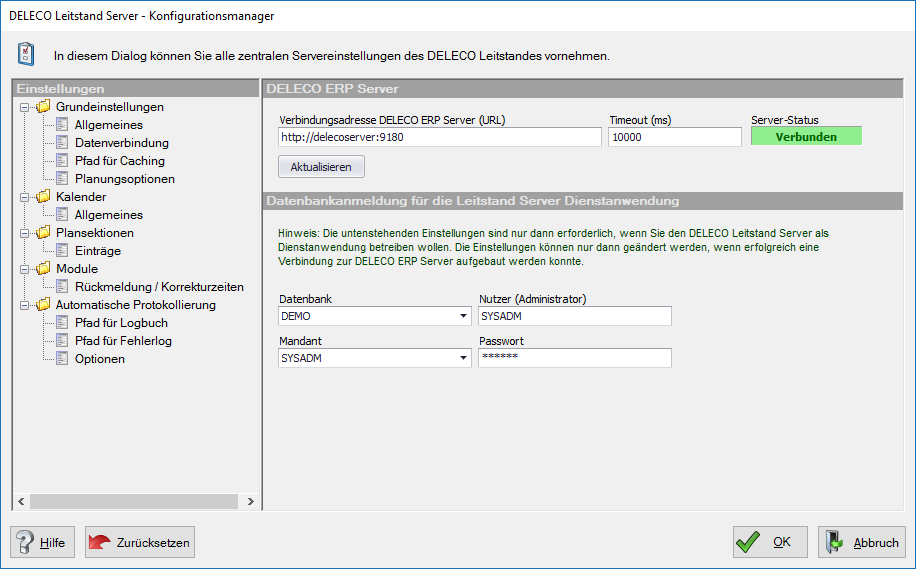Select Pfad für Logbuch entry
Viewport: 916px width, 569px height.
click(x=121, y=322)
